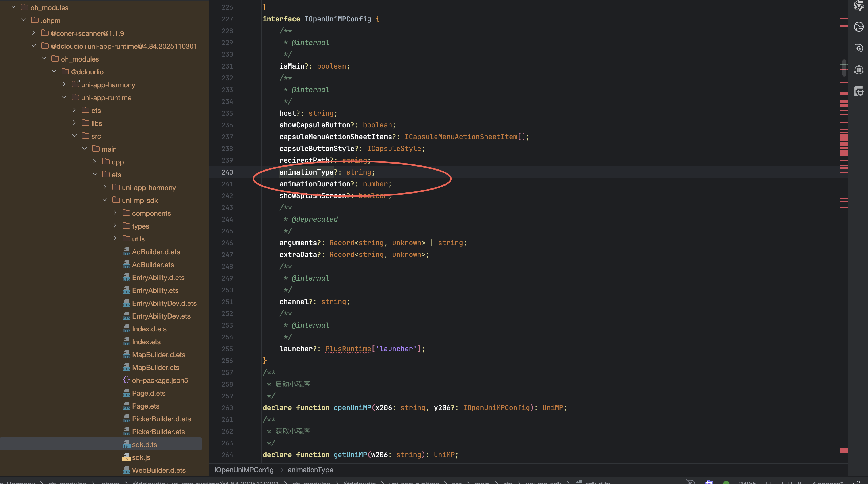Open the G-letter tool window in right sidebar
This screenshot has width=868, height=484.
(x=859, y=48)
